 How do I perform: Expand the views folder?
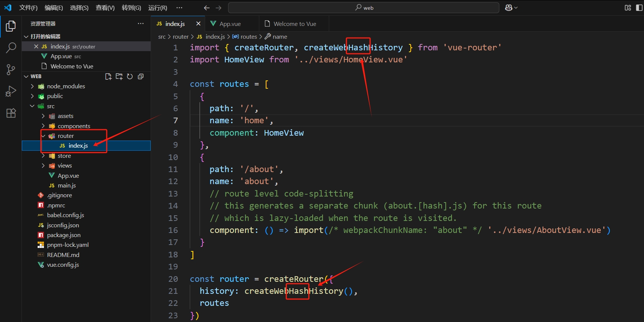[x=43, y=166]
